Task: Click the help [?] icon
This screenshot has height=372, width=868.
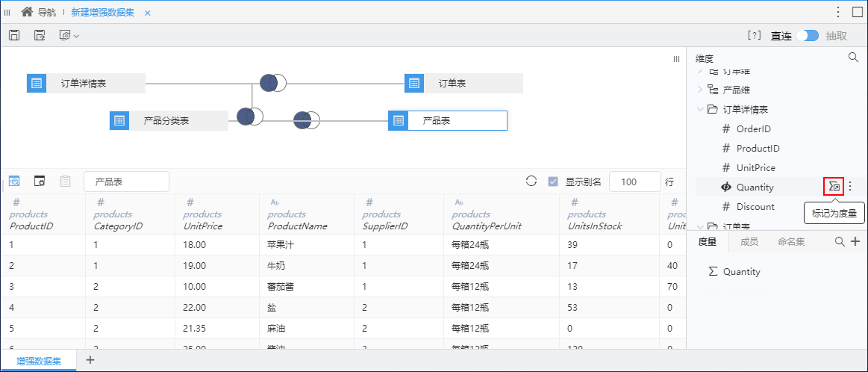Action: click(x=754, y=35)
